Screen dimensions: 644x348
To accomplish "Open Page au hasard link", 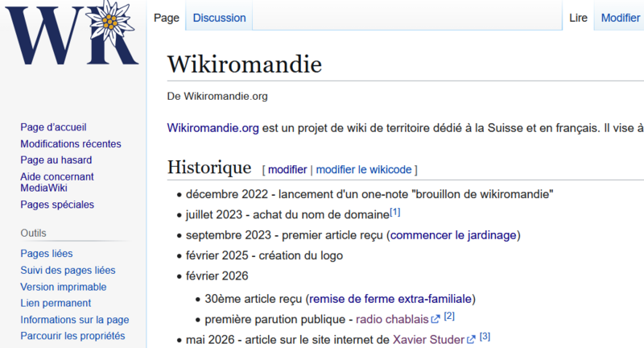I will [x=56, y=159].
